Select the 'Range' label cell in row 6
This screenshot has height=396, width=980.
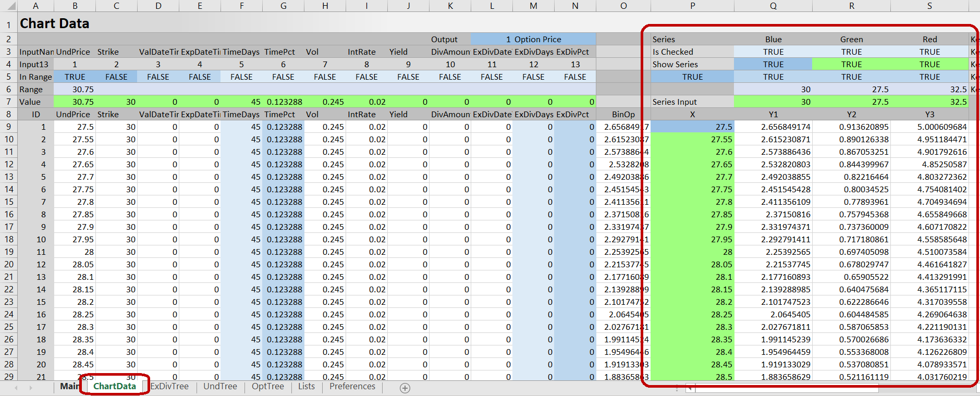(35, 89)
